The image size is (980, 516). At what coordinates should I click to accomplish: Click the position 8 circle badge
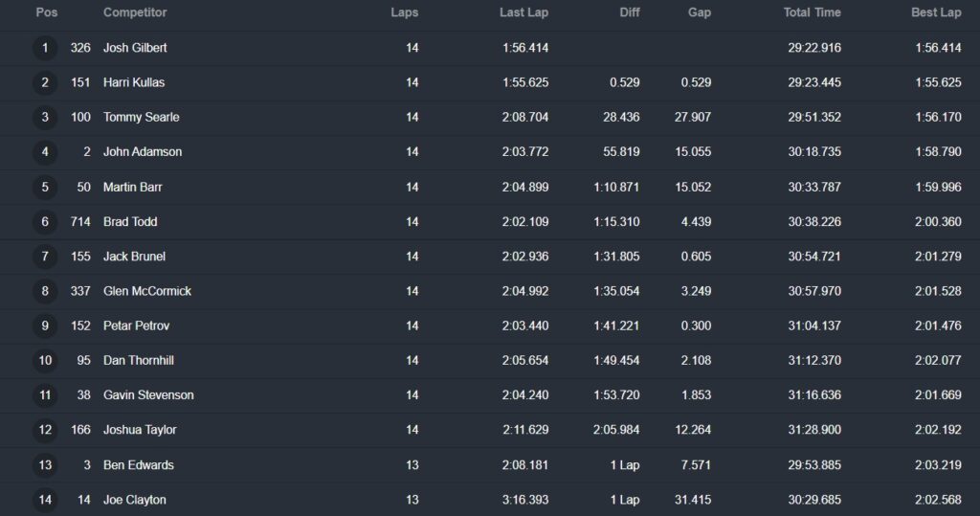point(45,291)
